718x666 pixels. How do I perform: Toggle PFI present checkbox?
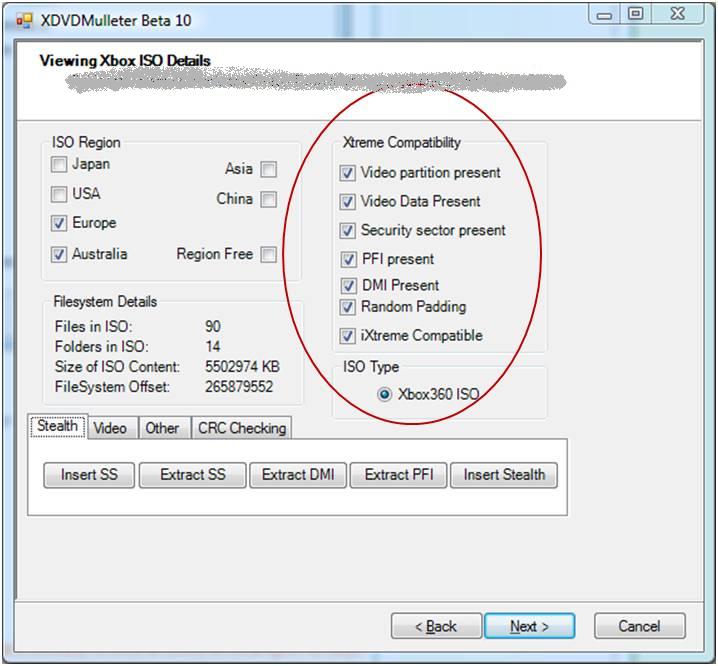[348, 260]
